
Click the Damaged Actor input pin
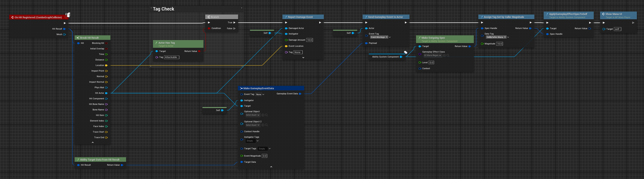(286, 28)
